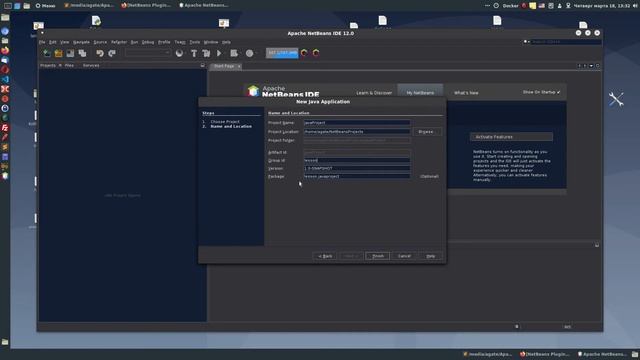Open Firefox from the left dock
Image resolution: width=640 pixels, height=360 pixels.
[x=5, y=51]
